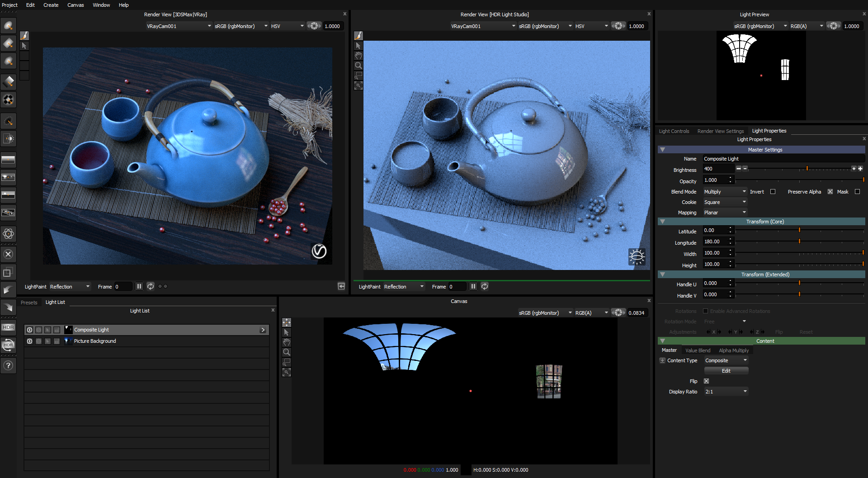Click the Frame field in 3DSMax render view
This screenshot has height=478, width=868.
(123, 287)
